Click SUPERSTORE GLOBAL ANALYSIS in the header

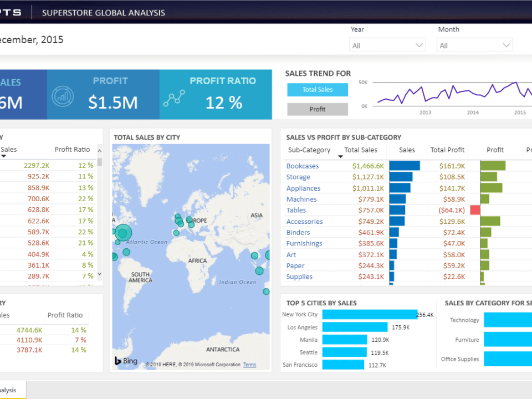pyautogui.click(x=103, y=12)
